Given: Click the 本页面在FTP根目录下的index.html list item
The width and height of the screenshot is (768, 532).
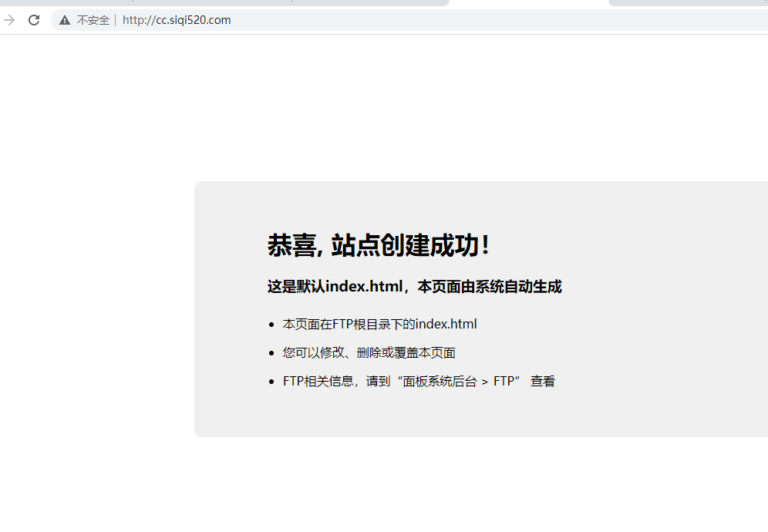Looking at the screenshot, I should (x=379, y=325).
